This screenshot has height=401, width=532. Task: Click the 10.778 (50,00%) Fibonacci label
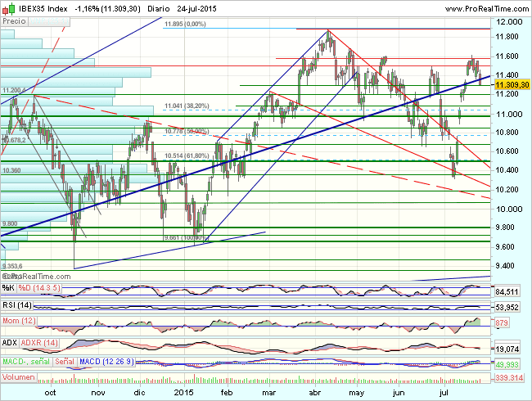coord(187,131)
